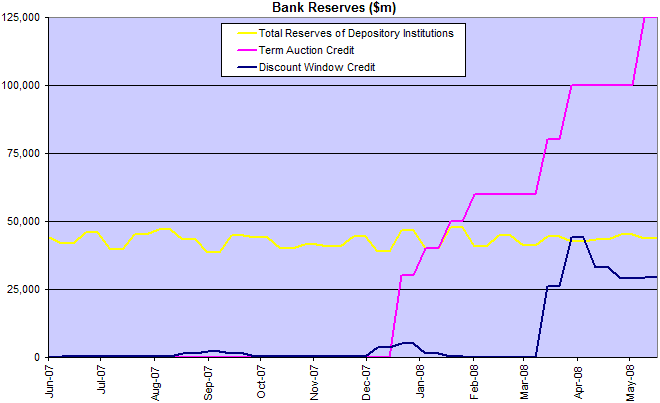Click the Discount Window Credit peak near Apr-08

click(577, 237)
